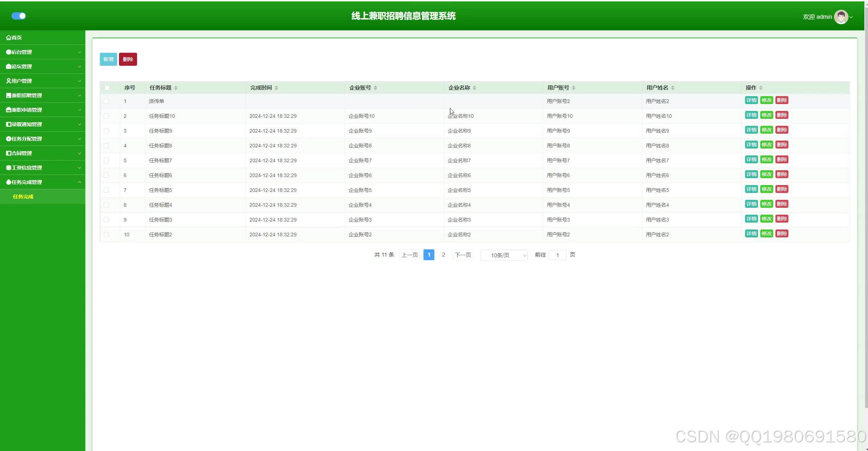
Task: Check the select-all header checkbox
Action: (107, 88)
